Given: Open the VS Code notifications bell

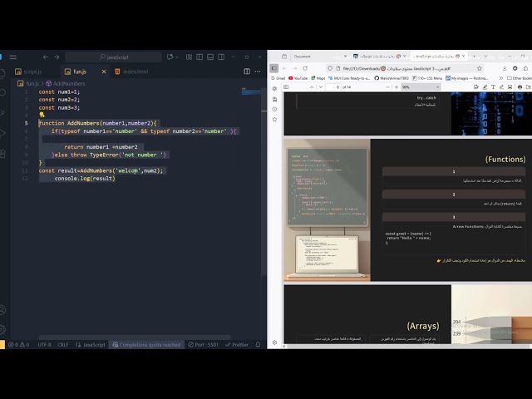Looking at the screenshot, I should pyautogui.click(x=258, y=345).
